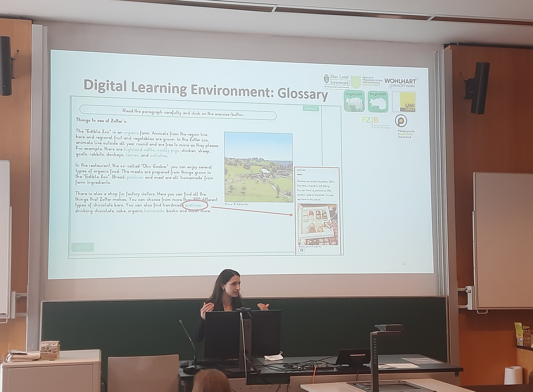This screenshot has width=533, height=392.
Task: Click the heading 'Things to see at Zotter's'
Action: tap(101, 121)
